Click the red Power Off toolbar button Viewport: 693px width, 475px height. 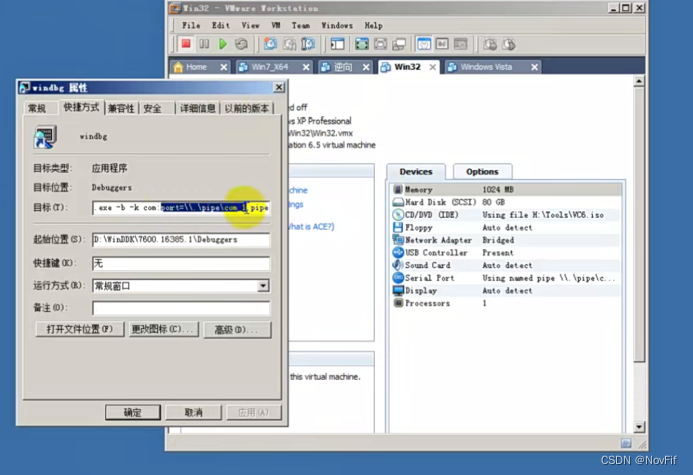click(186, 44)
